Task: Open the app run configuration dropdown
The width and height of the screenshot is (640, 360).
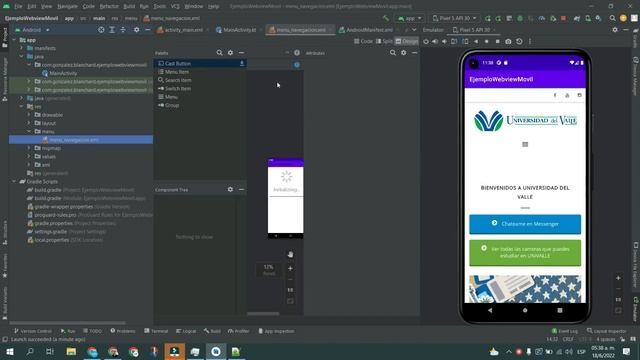Action: click(x=409, y=18)
